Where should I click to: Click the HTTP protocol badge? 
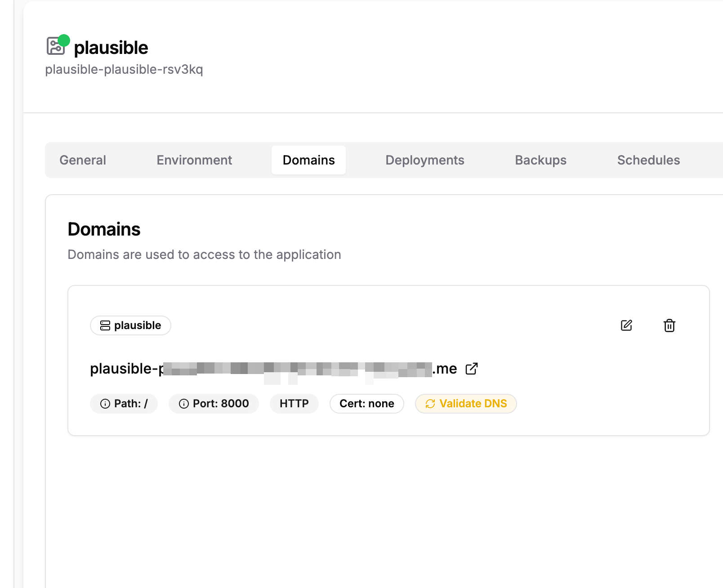(294, 404)
